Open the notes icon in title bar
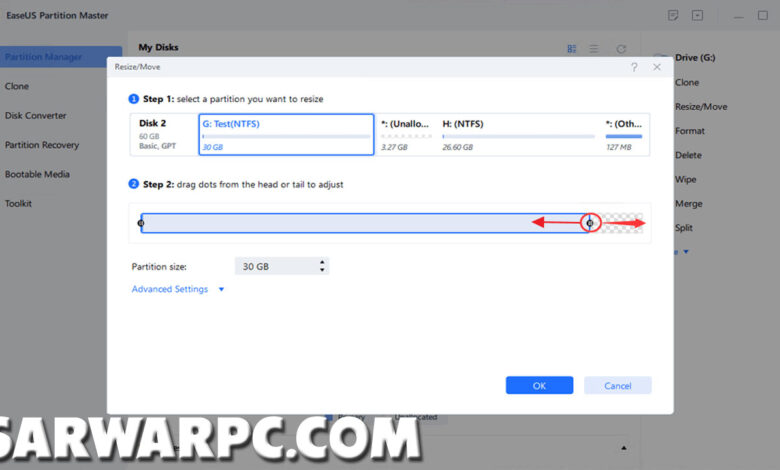Image resolution: width=780 pixels, height=470 pixels. 673,15
